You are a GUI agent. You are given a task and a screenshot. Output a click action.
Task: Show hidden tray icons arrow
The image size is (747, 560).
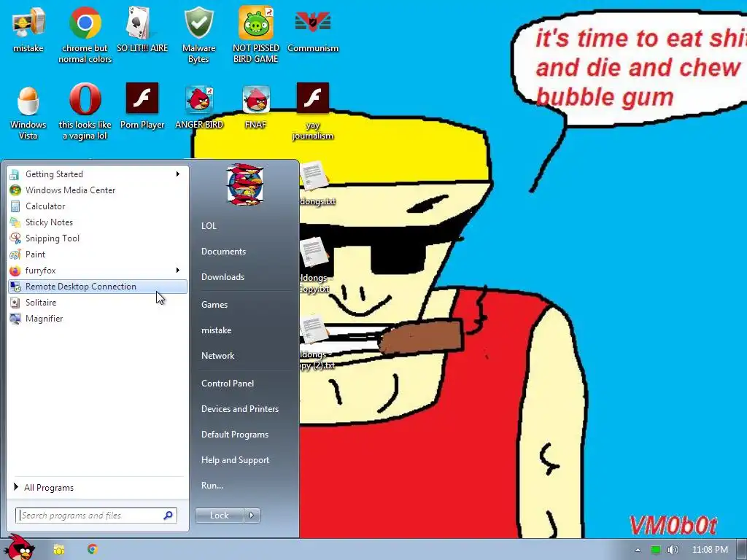(638, 550)
